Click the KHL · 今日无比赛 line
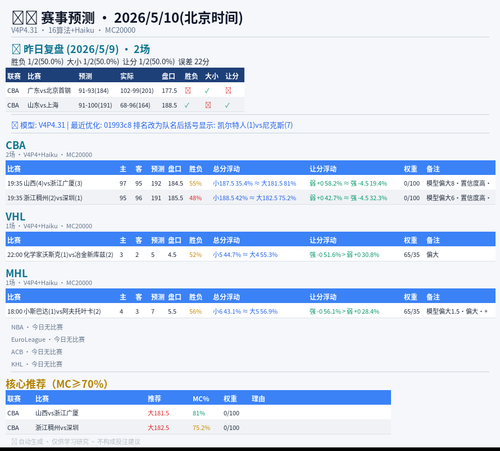 (37, 364)
